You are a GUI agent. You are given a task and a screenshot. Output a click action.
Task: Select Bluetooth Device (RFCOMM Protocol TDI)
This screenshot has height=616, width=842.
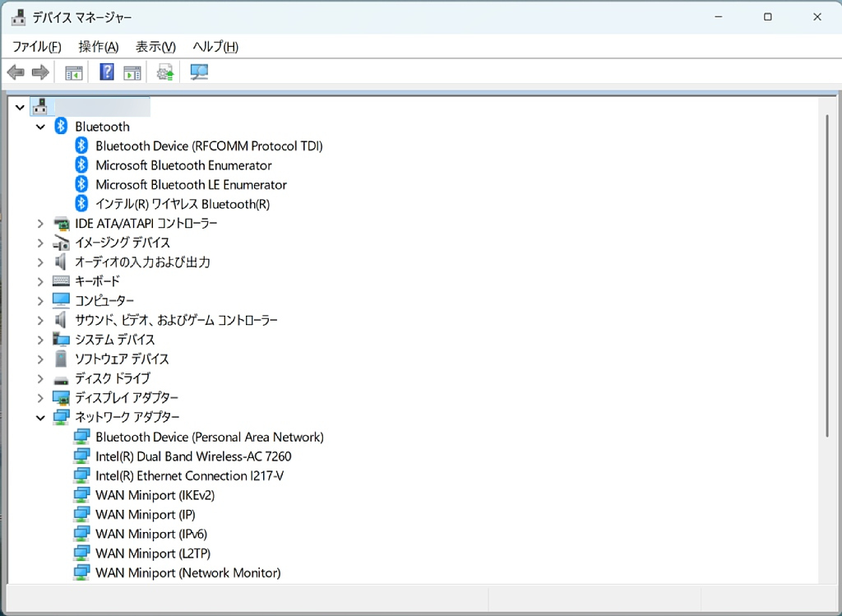click(x=209, y=146)
